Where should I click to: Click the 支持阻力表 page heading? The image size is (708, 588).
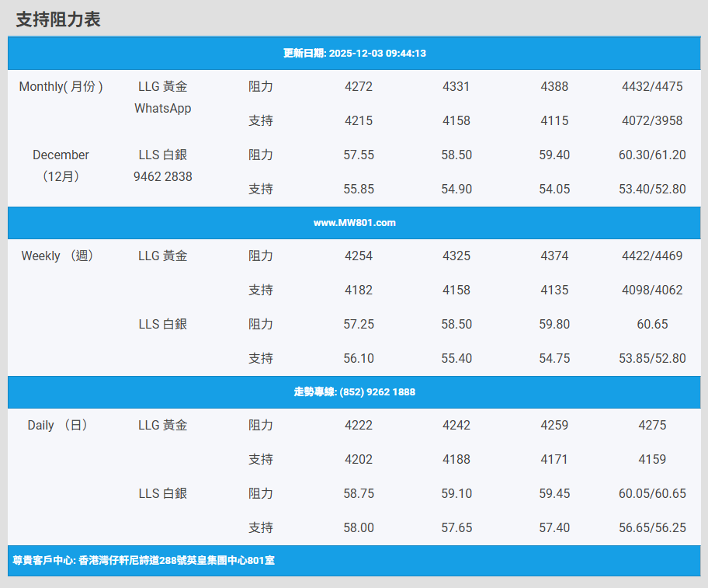pos(58,19)
